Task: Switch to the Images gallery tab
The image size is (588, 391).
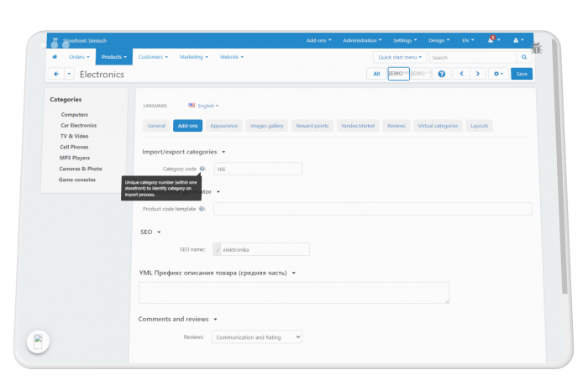Action: point(266,126)
